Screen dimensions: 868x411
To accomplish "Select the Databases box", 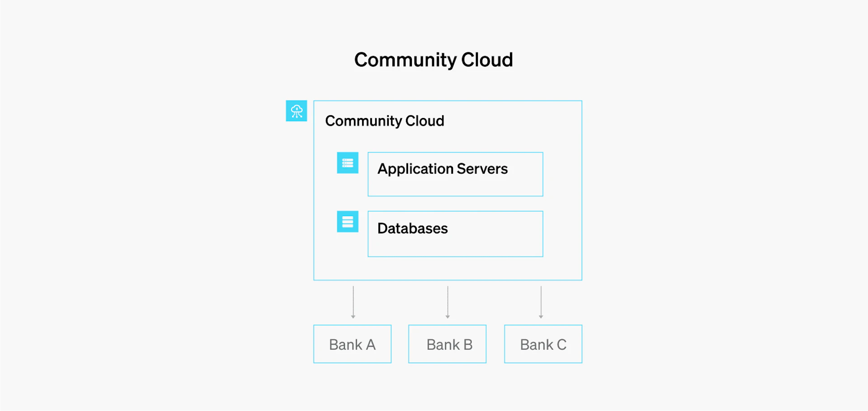I will click(455, 234).
